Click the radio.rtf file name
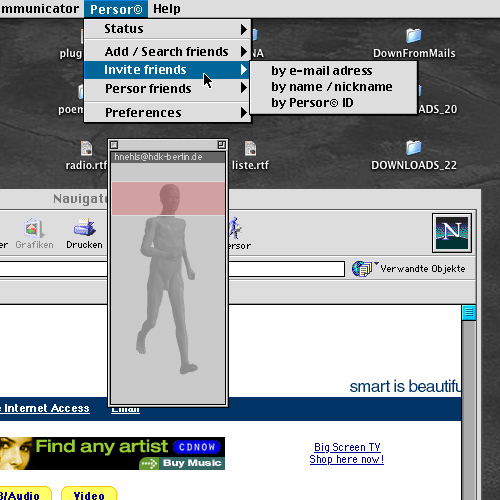500x500 pixels. coord(86,165)
